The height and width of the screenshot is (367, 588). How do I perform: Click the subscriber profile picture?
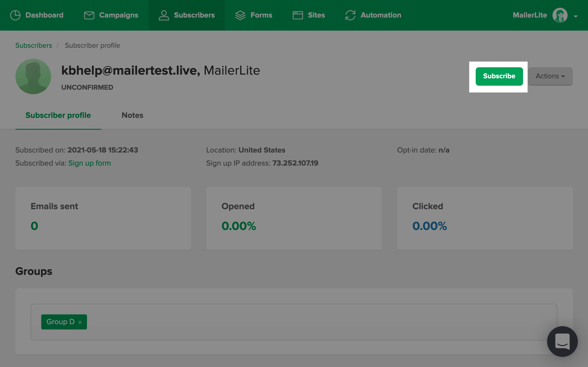33,76
